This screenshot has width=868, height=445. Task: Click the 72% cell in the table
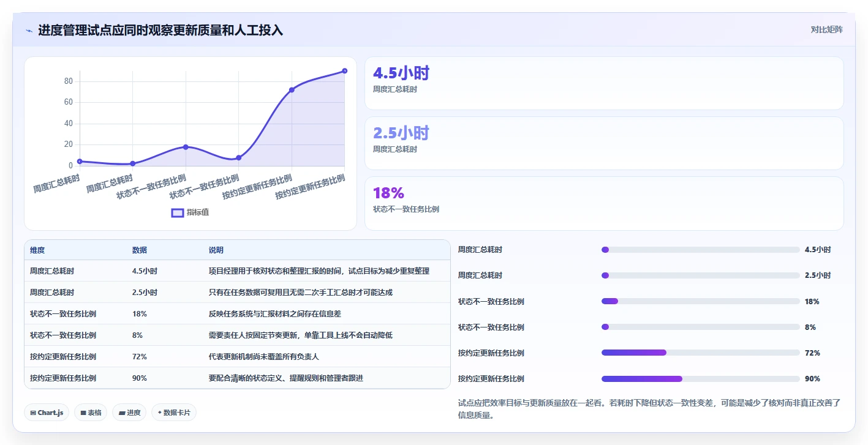140,357
